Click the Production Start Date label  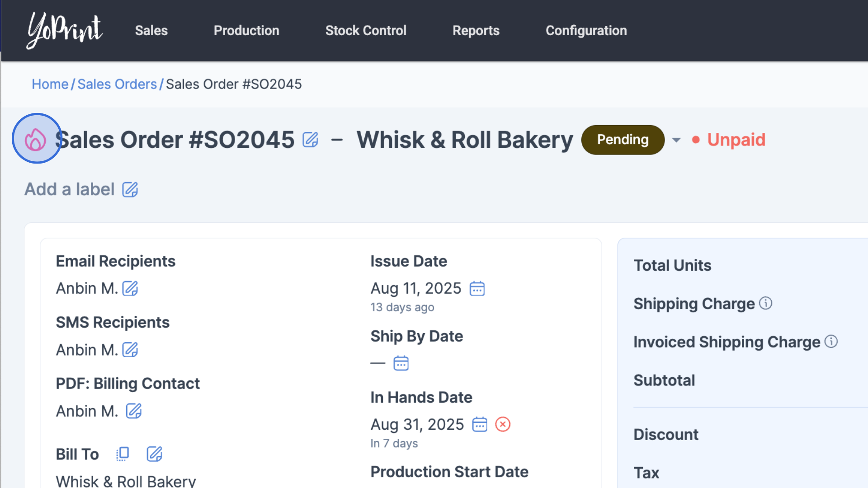click(x=449, y=472)
